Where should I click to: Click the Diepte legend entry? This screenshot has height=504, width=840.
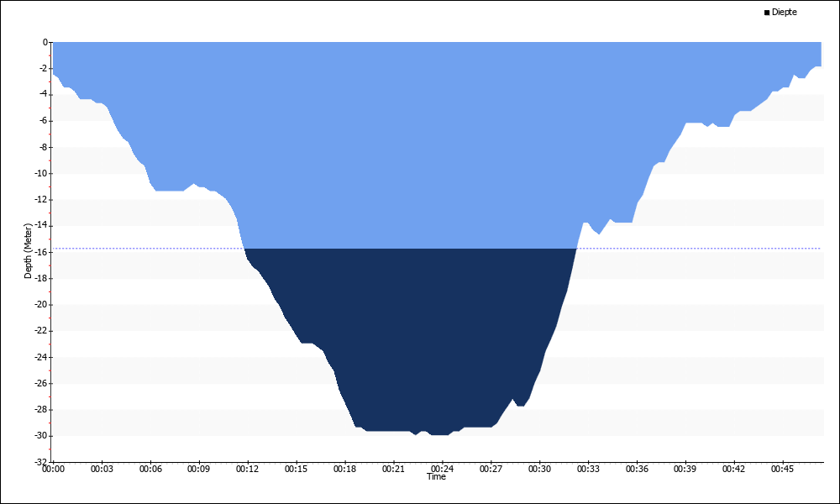pos(780,12)
